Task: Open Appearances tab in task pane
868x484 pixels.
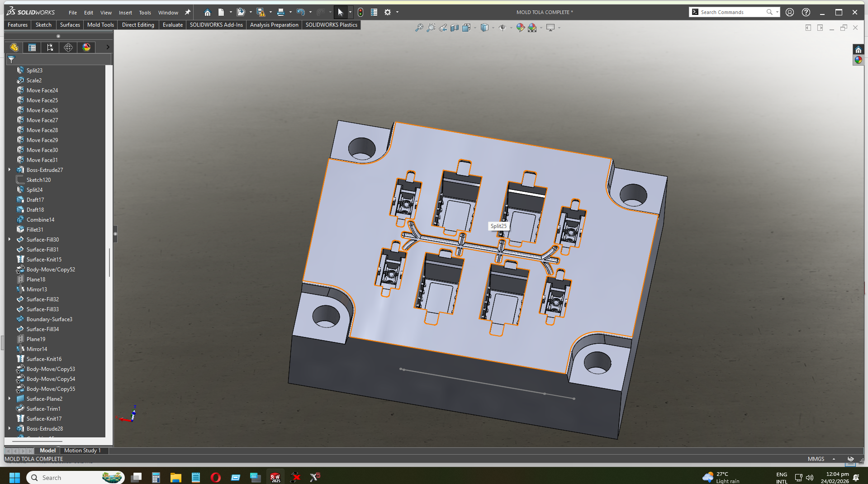Action: coord(858,60)
